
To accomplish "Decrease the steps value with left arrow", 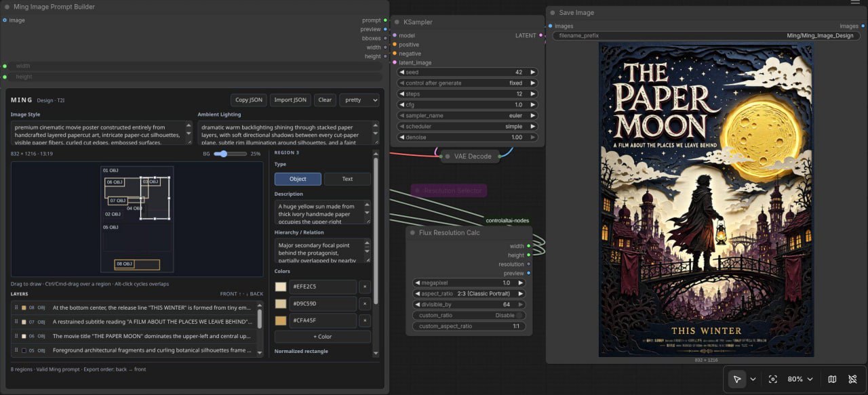I will click(401, 93).
